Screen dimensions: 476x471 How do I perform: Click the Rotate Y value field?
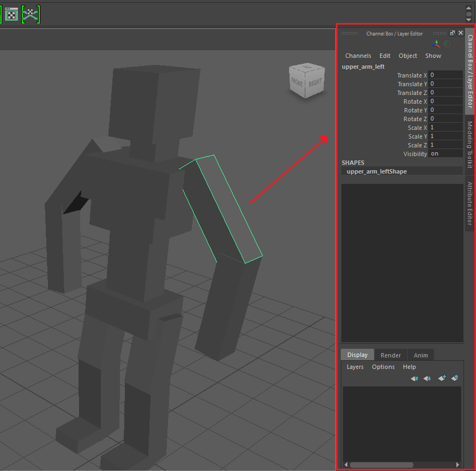445,110
